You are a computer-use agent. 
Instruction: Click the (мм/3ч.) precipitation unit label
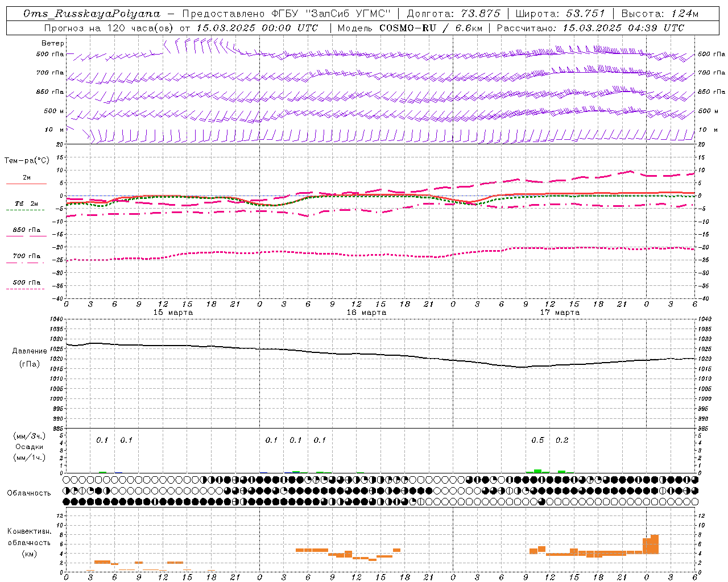click(x=29, y=436)
